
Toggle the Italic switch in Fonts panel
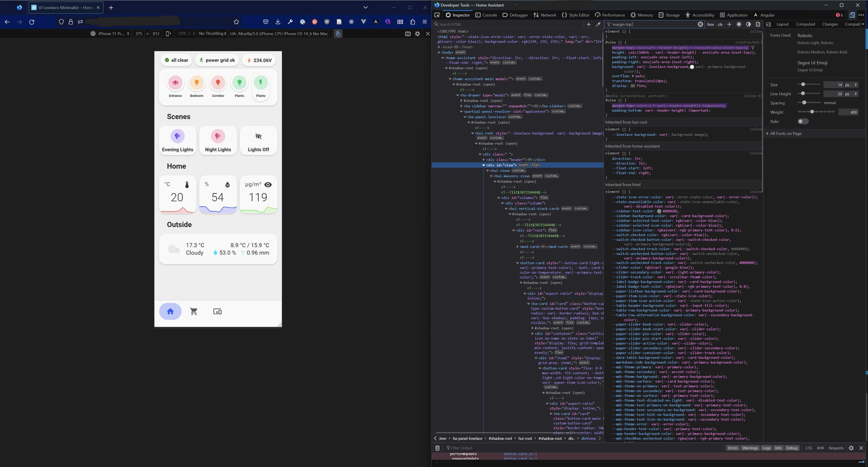point(803,121)
